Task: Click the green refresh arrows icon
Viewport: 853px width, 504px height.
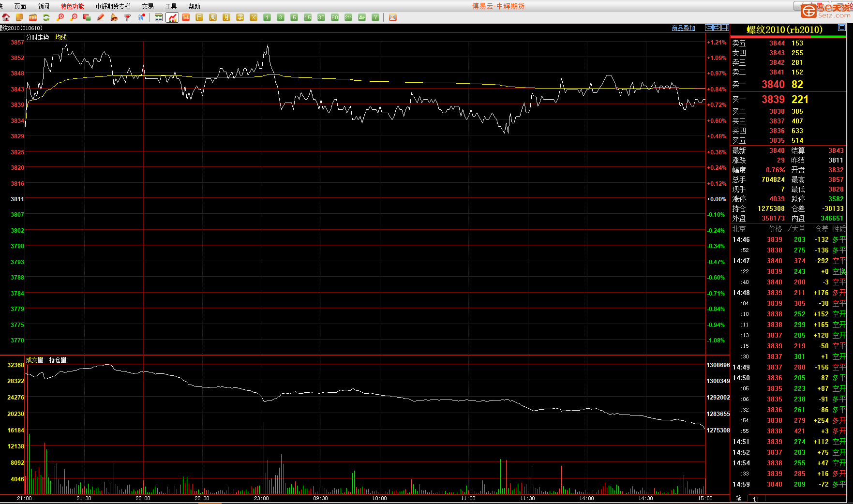Action: pos(46,17)
